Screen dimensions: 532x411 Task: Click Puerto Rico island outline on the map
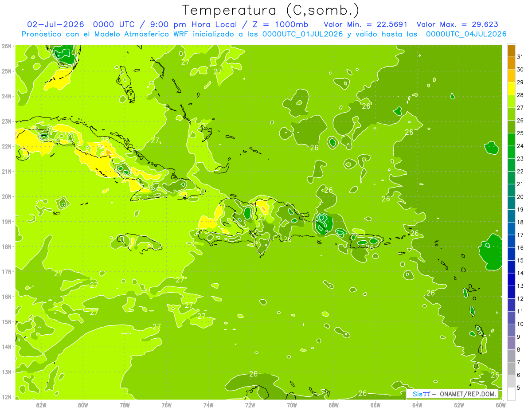366,241
